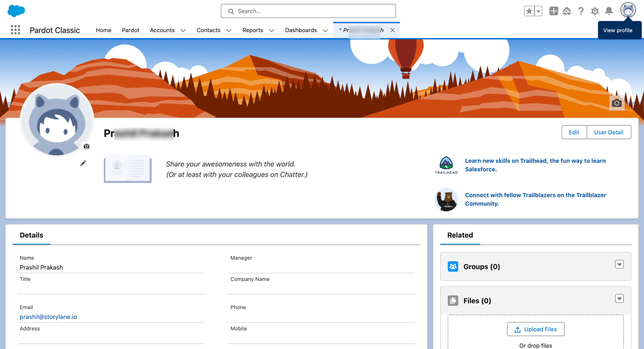Click the prashil@storylane.io email link

point(48,317)
